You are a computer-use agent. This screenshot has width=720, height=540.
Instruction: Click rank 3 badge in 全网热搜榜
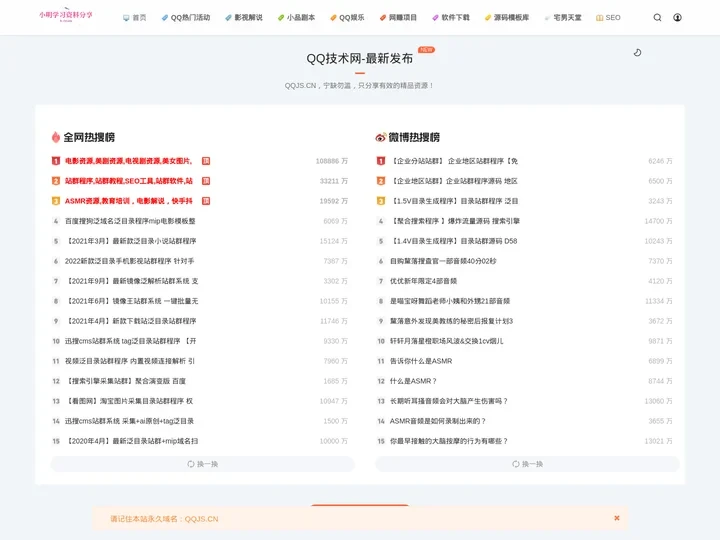coord(56,201)
